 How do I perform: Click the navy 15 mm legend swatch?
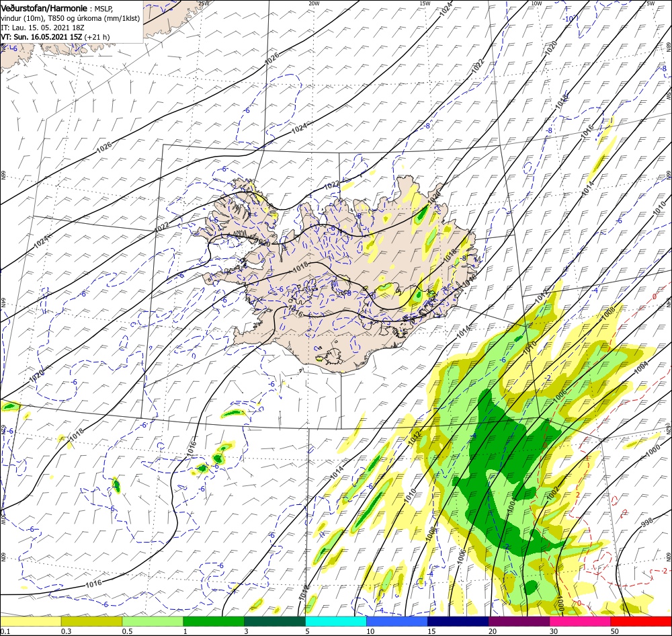coord(458,621)
